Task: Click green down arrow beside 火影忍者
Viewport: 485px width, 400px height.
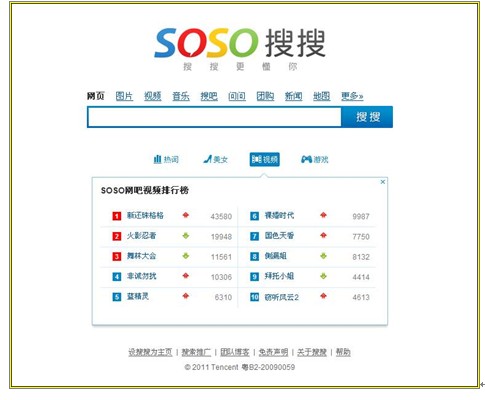Action: click(186, 236)
